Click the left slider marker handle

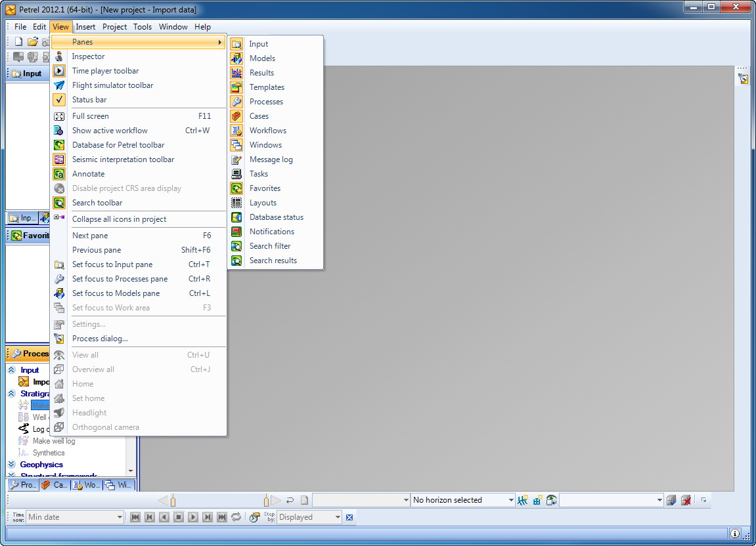pos(173,500)
